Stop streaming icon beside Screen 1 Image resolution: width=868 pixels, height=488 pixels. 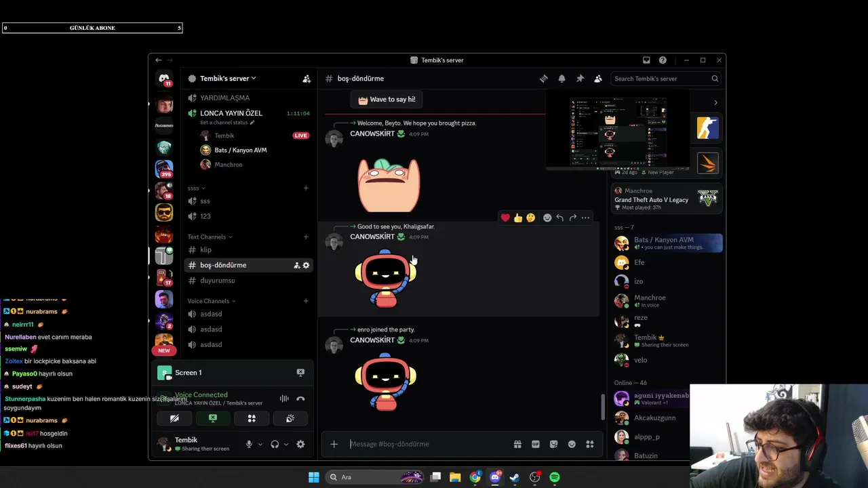(300, 372)
